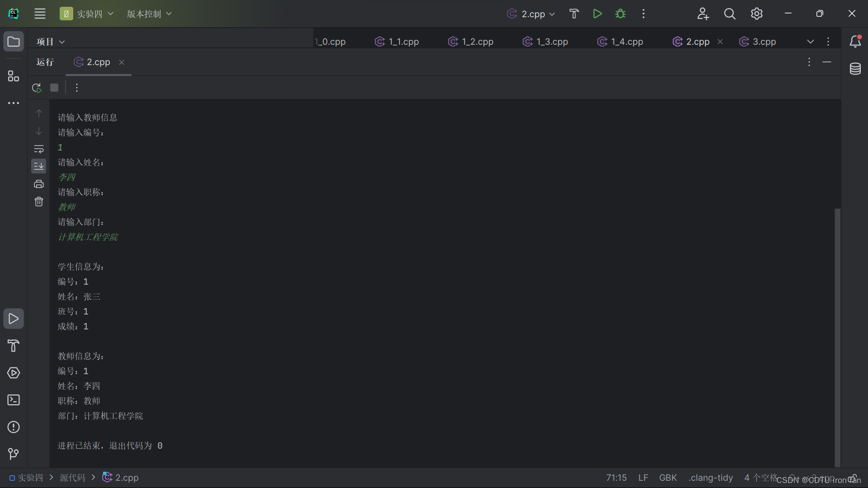868x488 pixels.
Task: Show hidden editor tabs chevron
Action: pos(810,42)
